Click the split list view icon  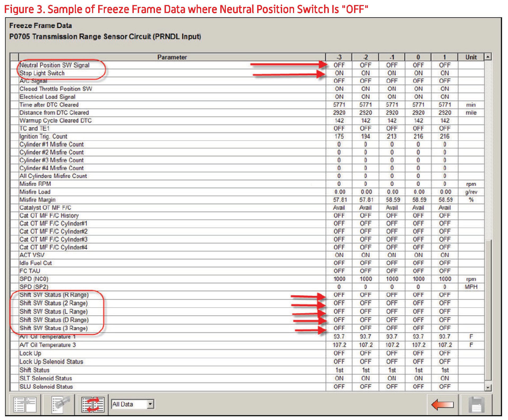(25, 404)
